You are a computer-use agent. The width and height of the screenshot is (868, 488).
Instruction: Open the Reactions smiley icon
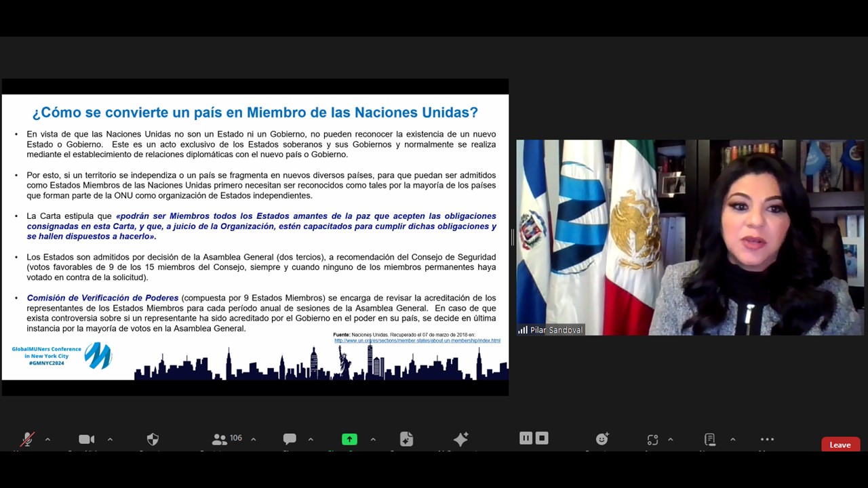pos(602,439)
